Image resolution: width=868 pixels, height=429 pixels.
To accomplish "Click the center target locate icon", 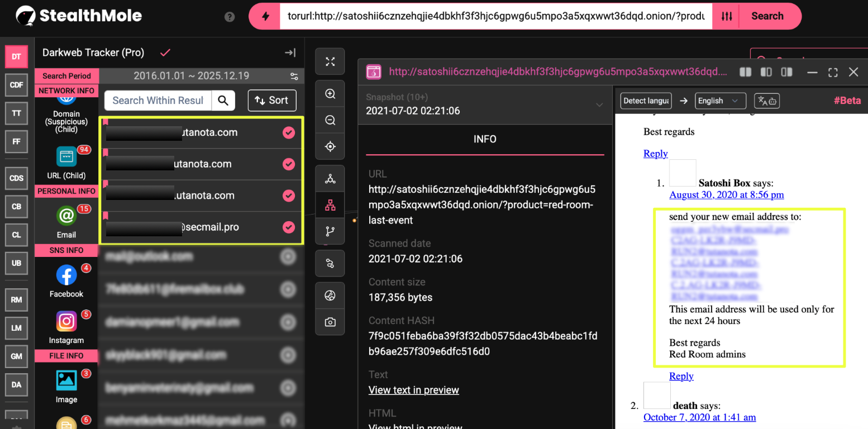I will click(330, 146).
